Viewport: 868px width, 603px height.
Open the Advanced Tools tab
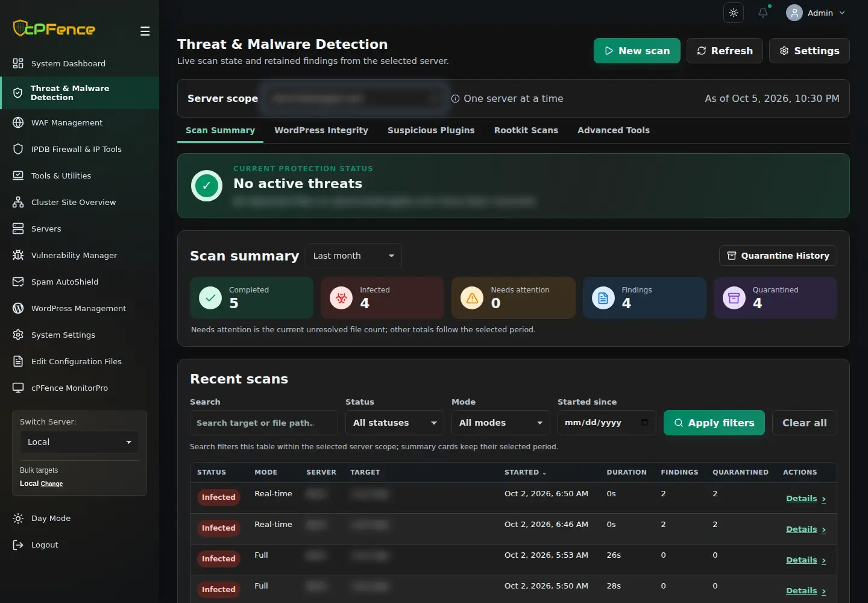coord(614,130)
